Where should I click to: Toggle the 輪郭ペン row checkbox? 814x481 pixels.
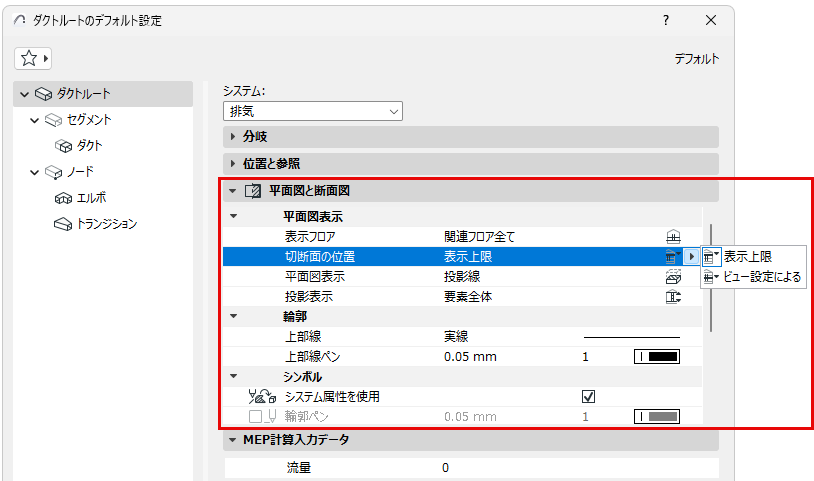tap(255, 417)
